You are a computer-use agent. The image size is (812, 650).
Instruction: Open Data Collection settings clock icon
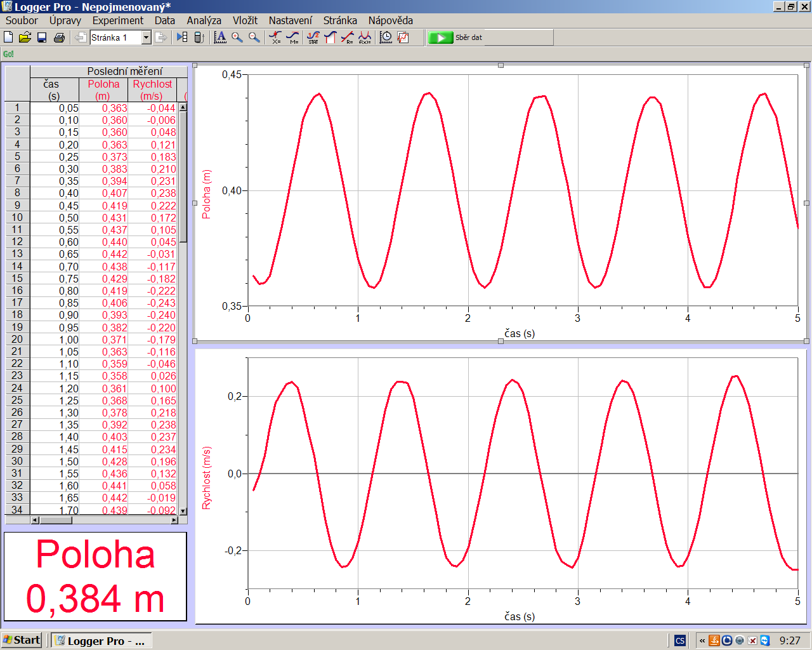pos(386,37)
